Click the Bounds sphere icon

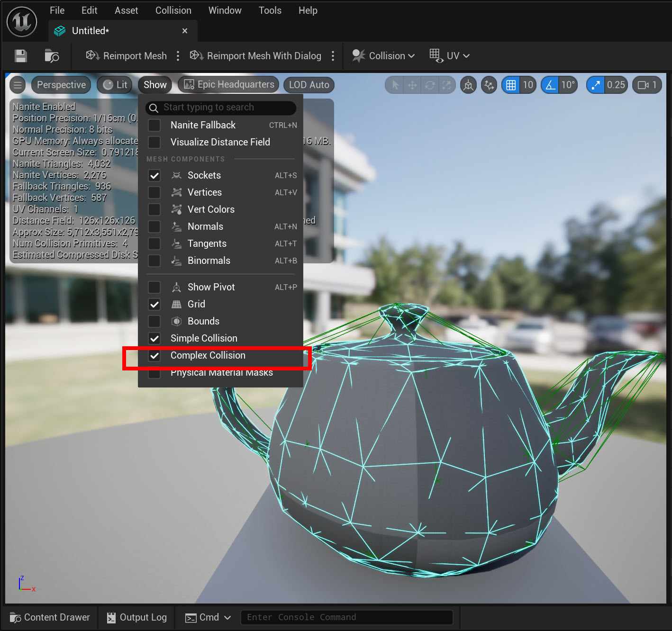[x=176, y=321]
